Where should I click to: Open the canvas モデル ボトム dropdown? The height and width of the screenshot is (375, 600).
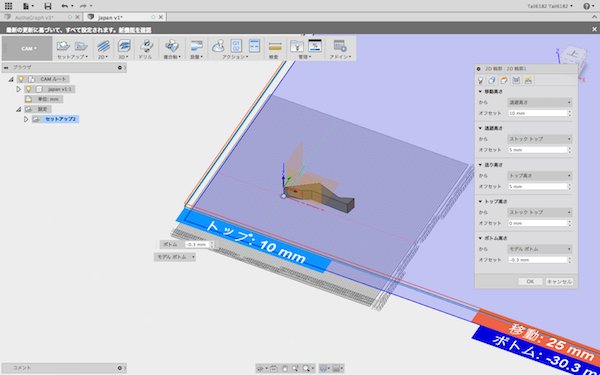tap(175, 257)
